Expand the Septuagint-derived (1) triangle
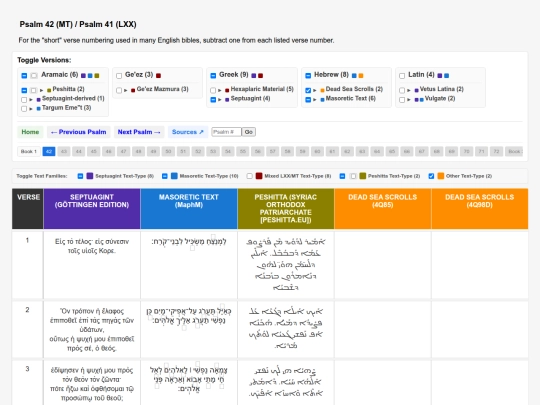Viewport: 540px width, 405px height. click(x=31, y=99)
